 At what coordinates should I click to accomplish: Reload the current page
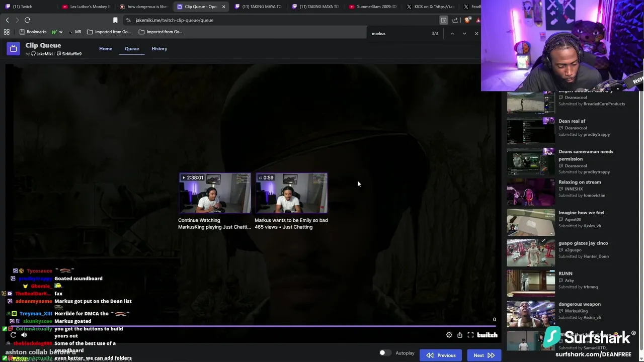pyautogui.click(x=28, y=20)
